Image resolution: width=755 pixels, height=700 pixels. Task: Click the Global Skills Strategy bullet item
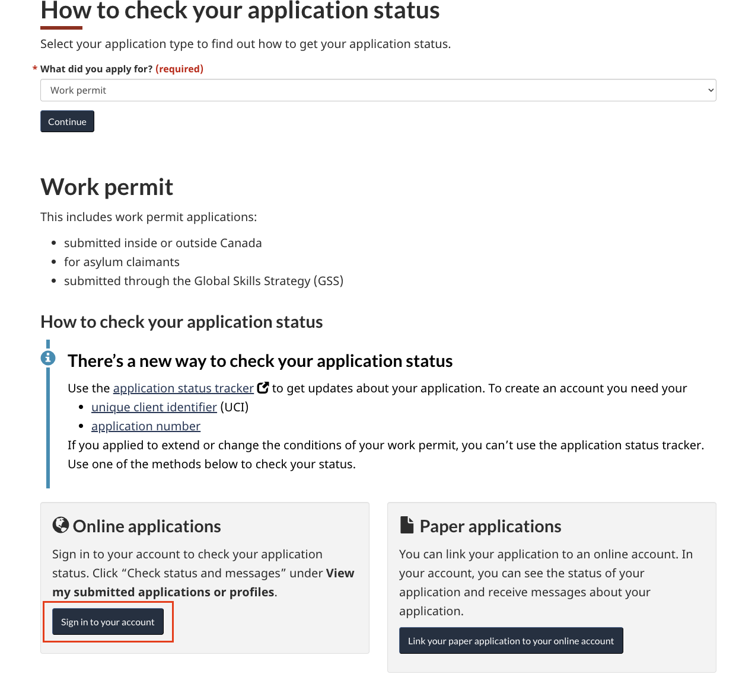point(203,281)
